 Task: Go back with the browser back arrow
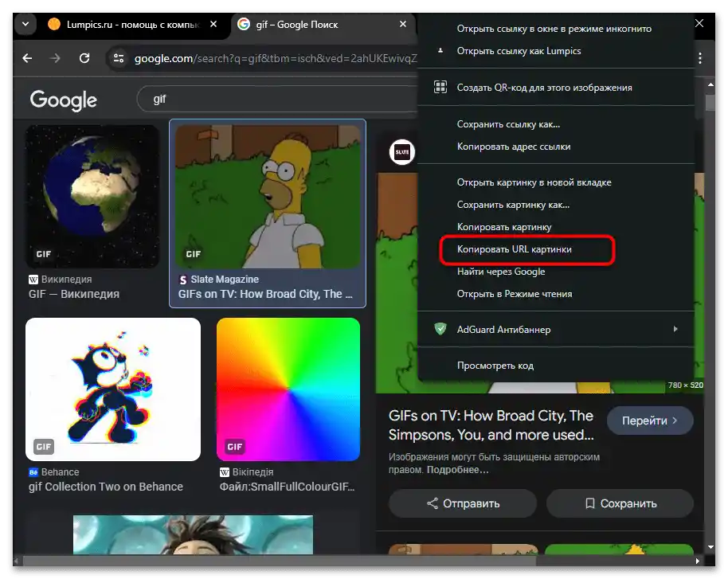[x=27, y=58]
